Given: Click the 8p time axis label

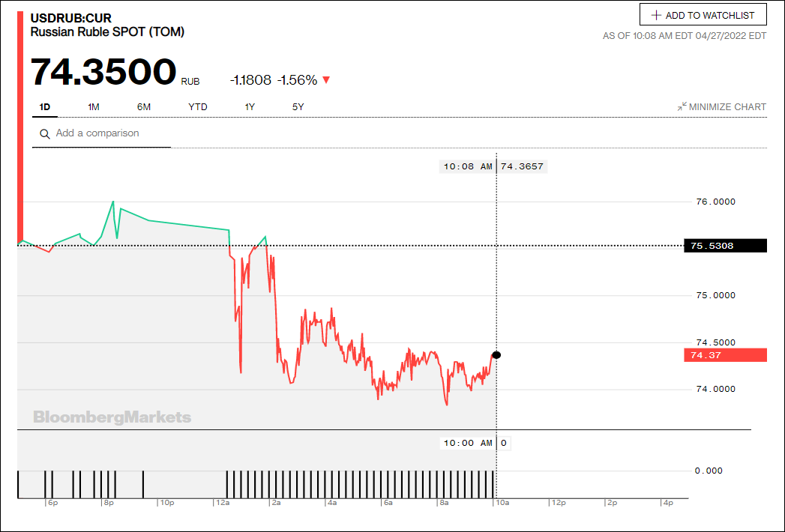Looking at the screenshot, I should 109,503.
